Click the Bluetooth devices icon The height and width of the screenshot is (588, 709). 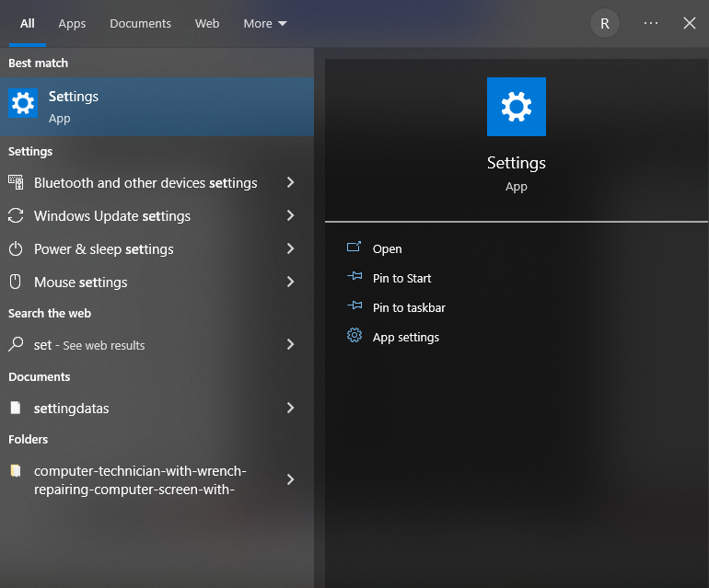(16, 182)
